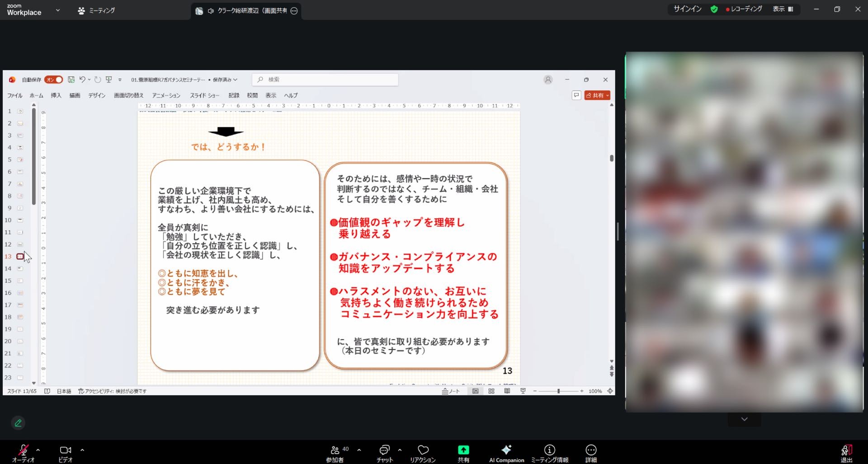Viewport: 868px width, 464px height.
Task: Open the Zoom chat panel
Action: [384, 453]
